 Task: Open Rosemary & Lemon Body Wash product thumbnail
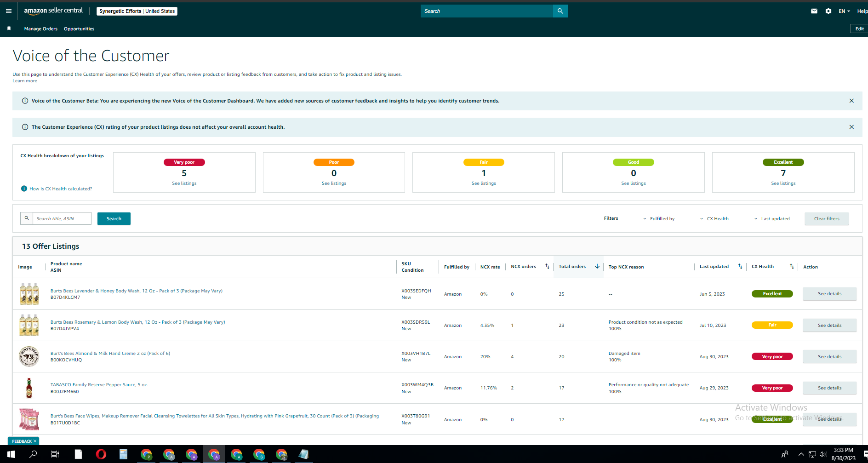coord(29,325)
